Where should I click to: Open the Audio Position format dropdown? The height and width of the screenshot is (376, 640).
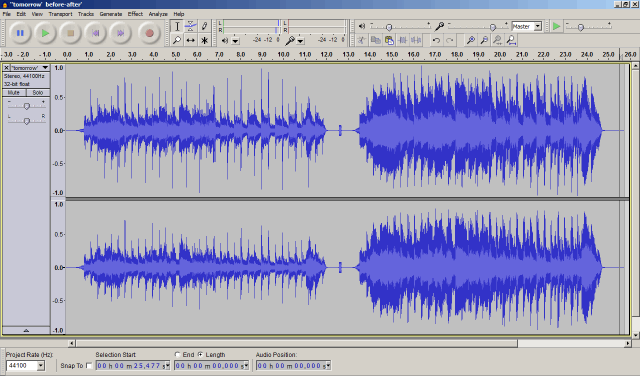click(328, 366)
